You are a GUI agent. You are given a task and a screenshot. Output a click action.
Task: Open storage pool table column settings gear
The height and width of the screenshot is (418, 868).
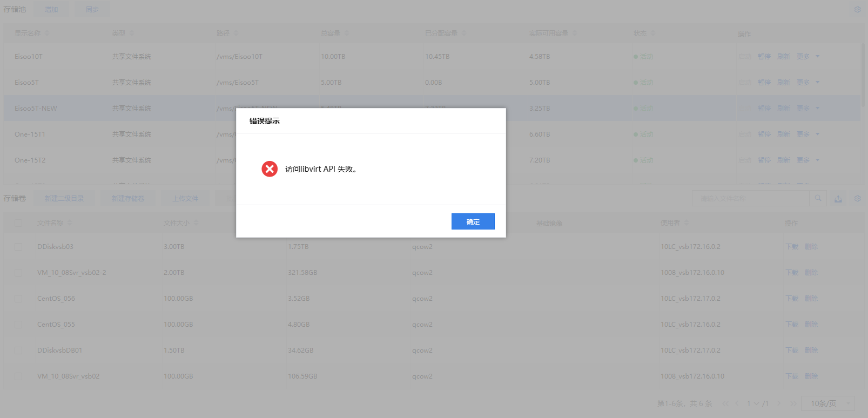pyautogui.click(x=857, y=10)
